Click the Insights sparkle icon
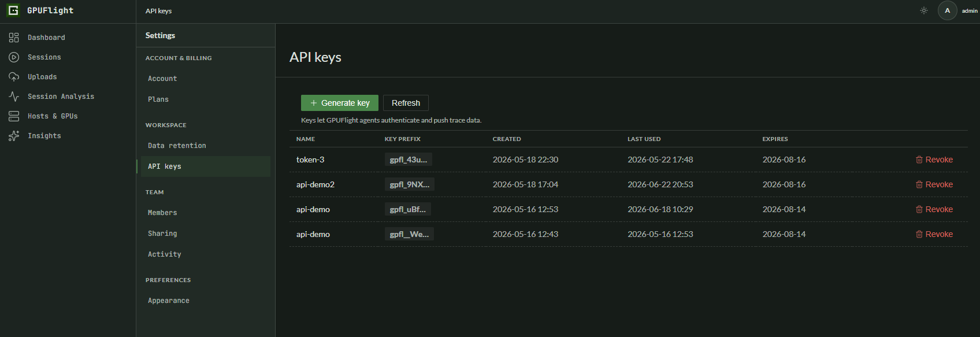Screen dimensions: 980x337 pyautogui.click(x=14, y=136)
